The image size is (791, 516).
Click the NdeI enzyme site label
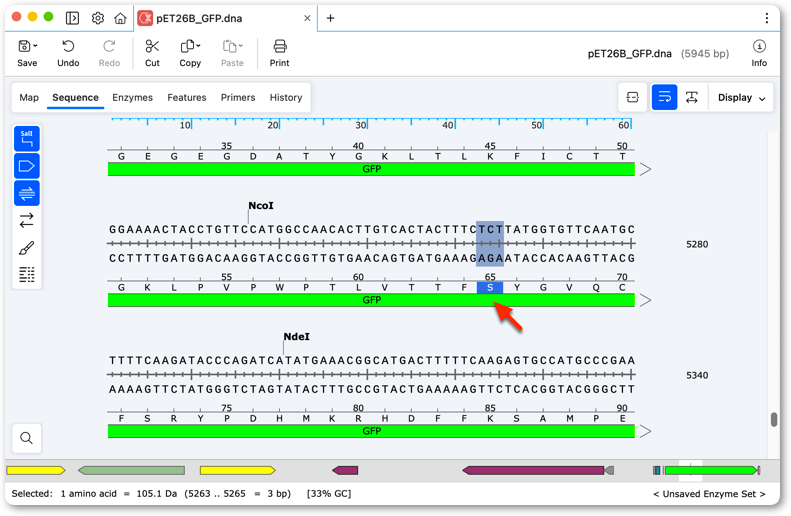297,336
